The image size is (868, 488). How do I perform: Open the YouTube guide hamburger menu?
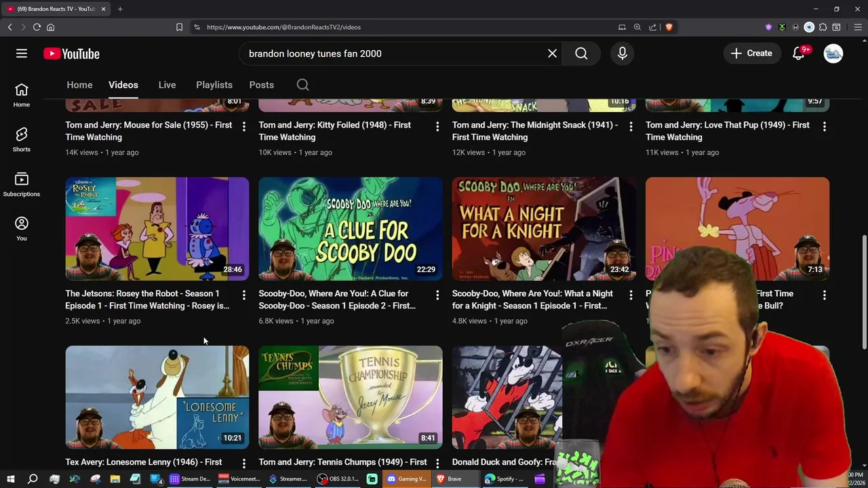(22, 54)
